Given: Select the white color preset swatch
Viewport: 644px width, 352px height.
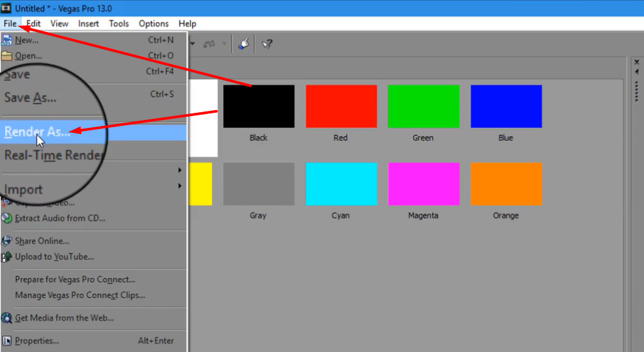Looking at the screenshot, I should tap(203, 118).
